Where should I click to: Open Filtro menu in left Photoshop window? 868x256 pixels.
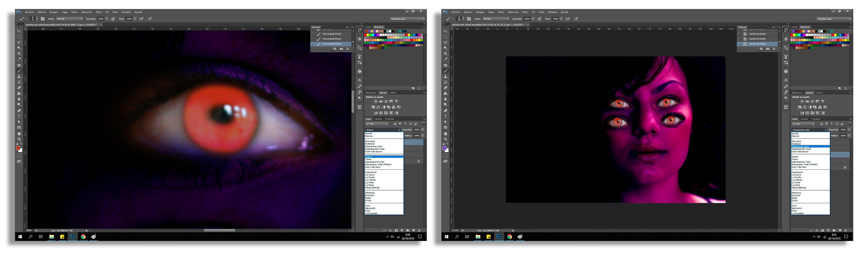pyautogui.click(x=99, y=12)
